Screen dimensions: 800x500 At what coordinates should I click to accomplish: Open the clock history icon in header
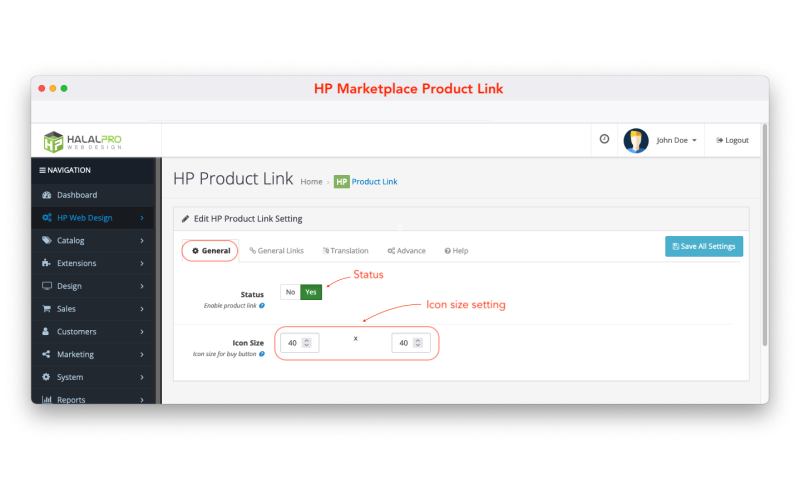(x=604, y=139)
